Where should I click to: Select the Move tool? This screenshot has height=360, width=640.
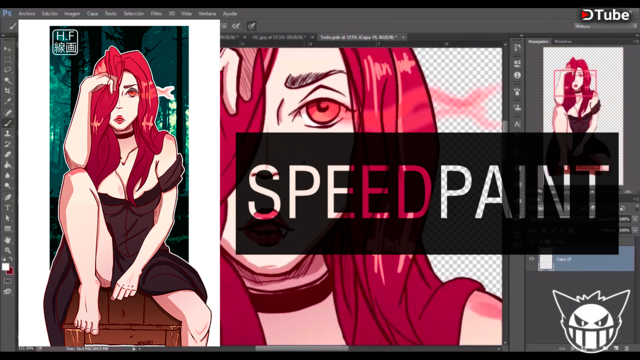(x=8, y=49)
